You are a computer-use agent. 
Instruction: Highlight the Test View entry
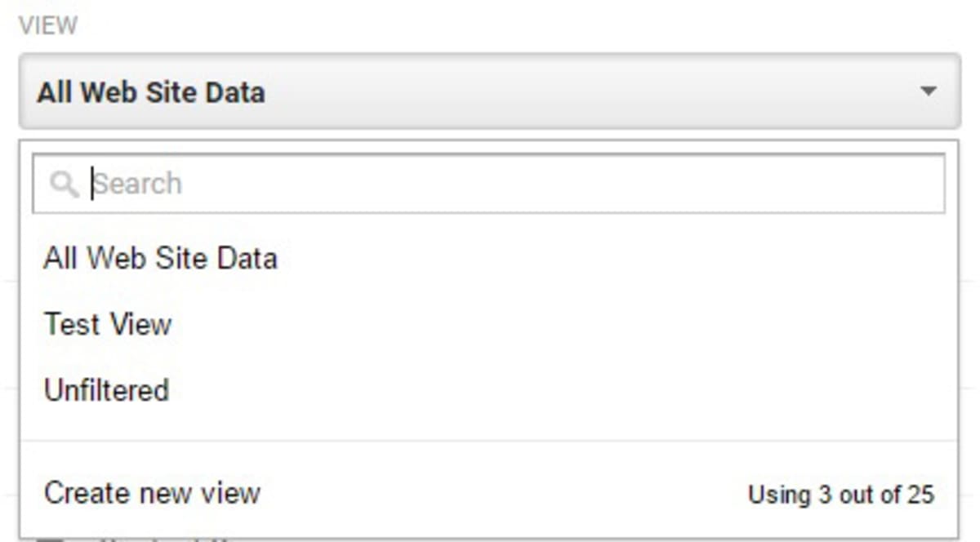108,324
